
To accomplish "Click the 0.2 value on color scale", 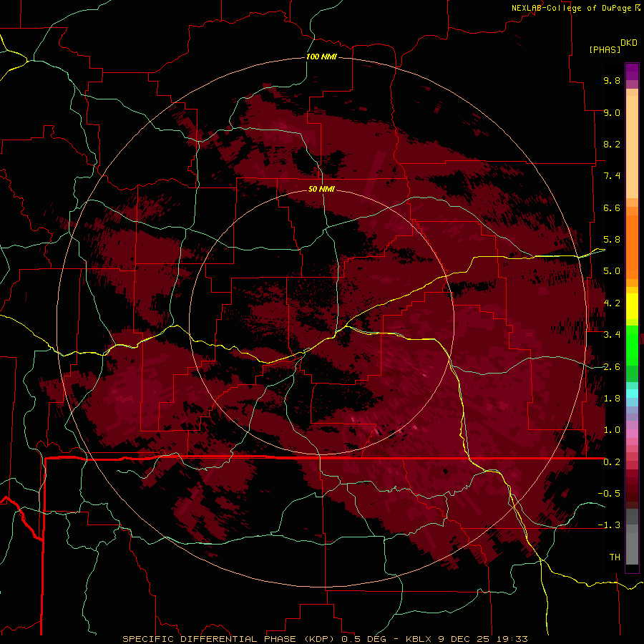I will (x=612, y=462).
